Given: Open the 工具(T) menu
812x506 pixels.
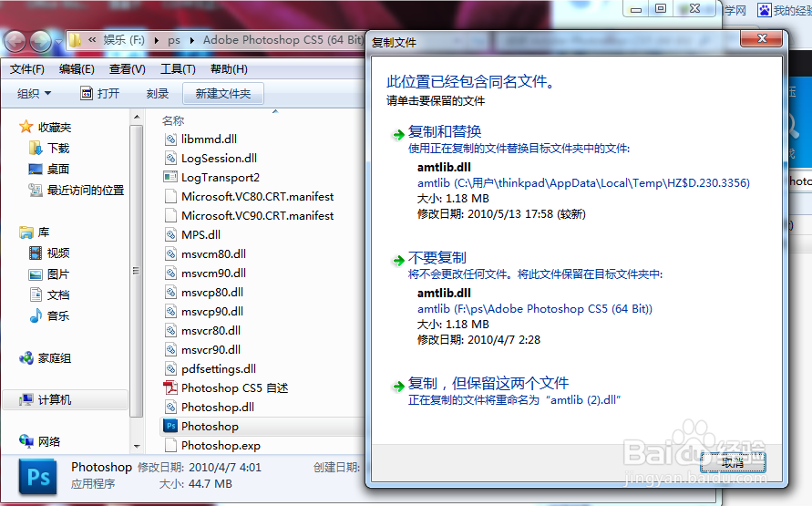Looking at the screenshot, I should [x=178, y=69].
